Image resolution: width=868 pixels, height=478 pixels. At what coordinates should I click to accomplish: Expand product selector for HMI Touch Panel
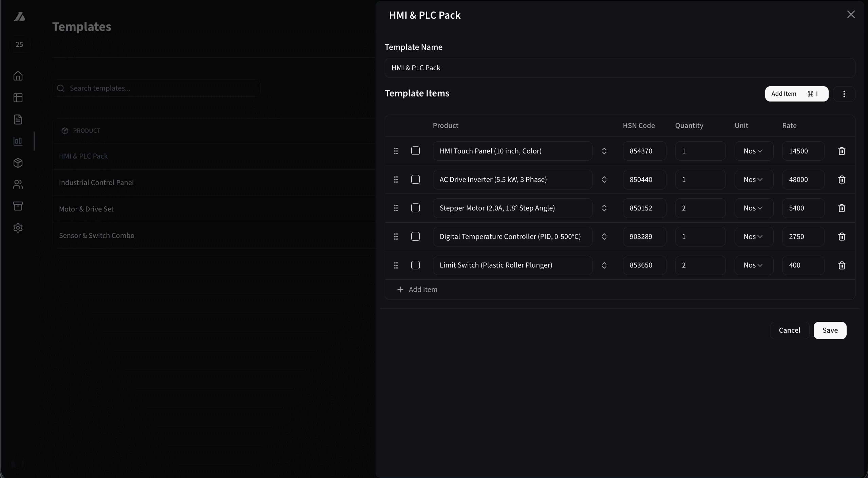[x=604, y=151]
